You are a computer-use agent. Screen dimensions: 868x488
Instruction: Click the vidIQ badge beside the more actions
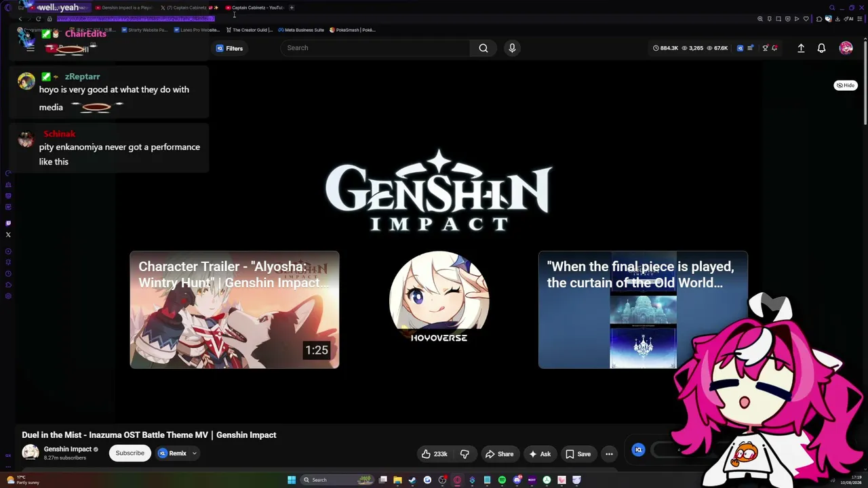pyautogui.click(x=638, y=449)
